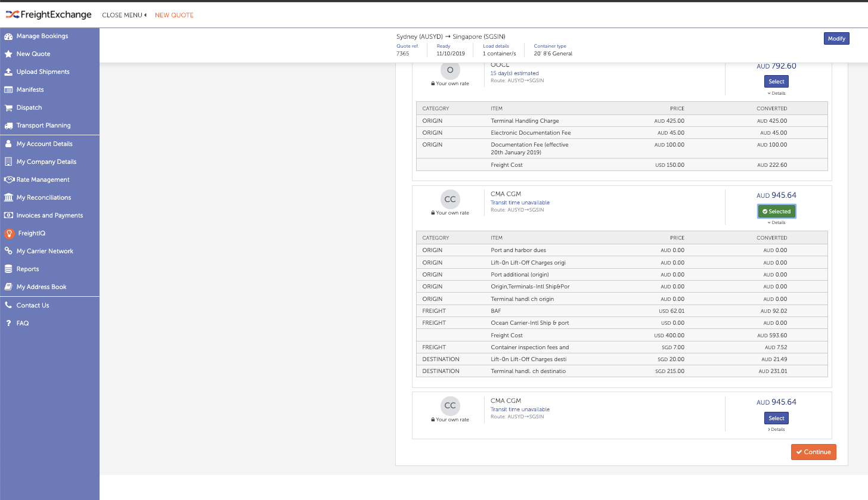Image resolution: width=868 pixels, height=500 pixels.
Task: Click the orange Continue button
Action: pyautogui.click(x=814, y=452)
